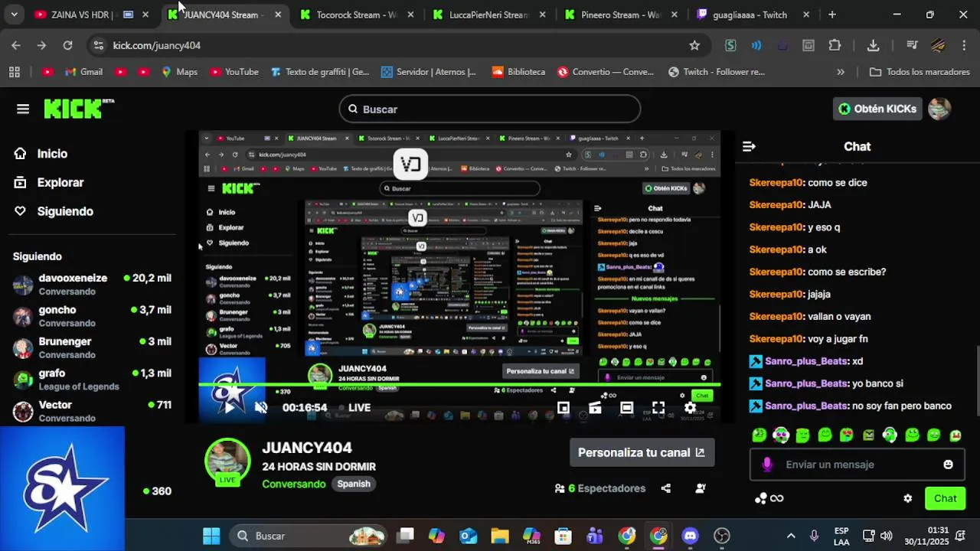Collapse the chat panel
This screenshot has width=980, height=551.
coord(750,146)
